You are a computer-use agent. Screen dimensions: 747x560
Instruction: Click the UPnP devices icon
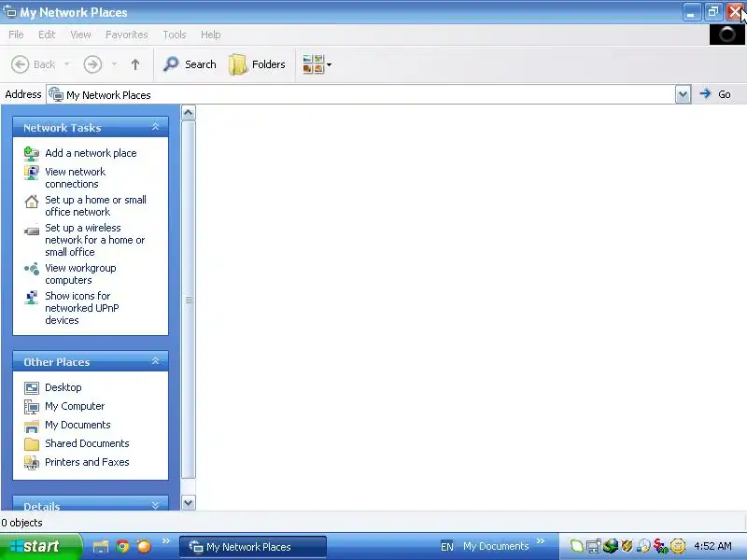point(32,297)
